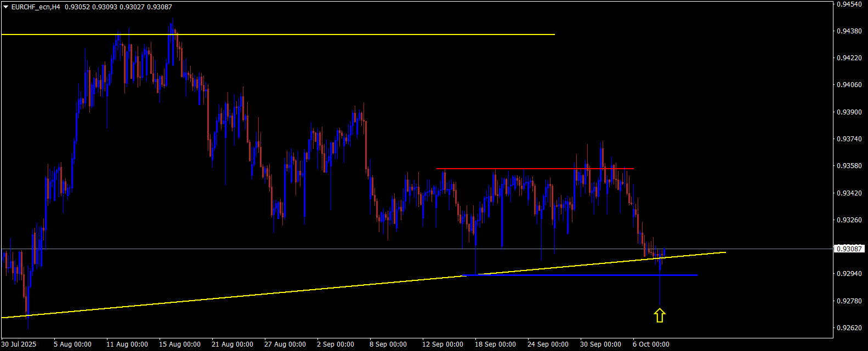Click price scale label 0.94220
The image size is (868, 351).
click(x=848, y=58)
